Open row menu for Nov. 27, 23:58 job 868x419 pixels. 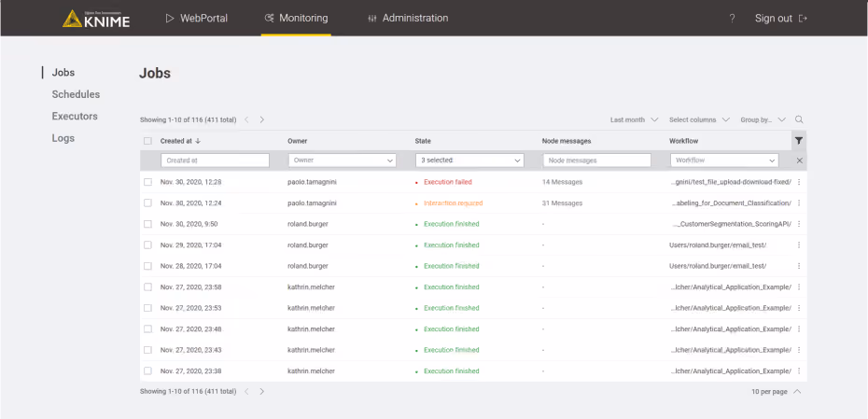pos(799,286)
